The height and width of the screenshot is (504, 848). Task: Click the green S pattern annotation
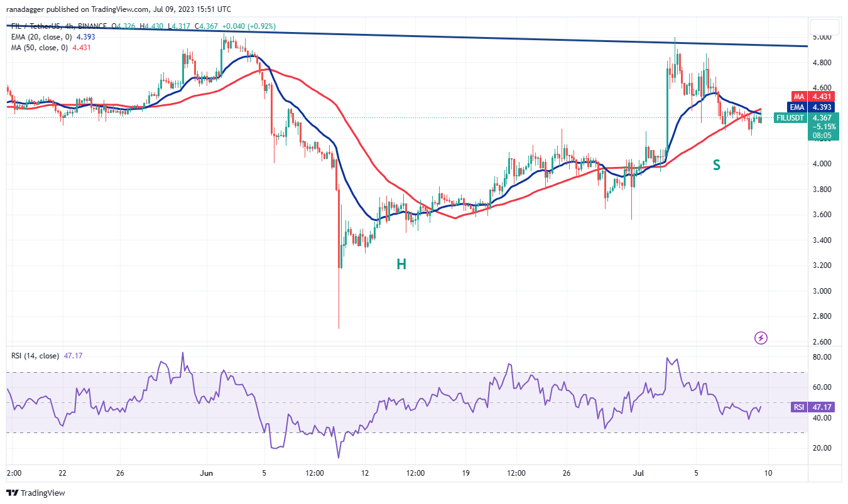coord(716,165)
